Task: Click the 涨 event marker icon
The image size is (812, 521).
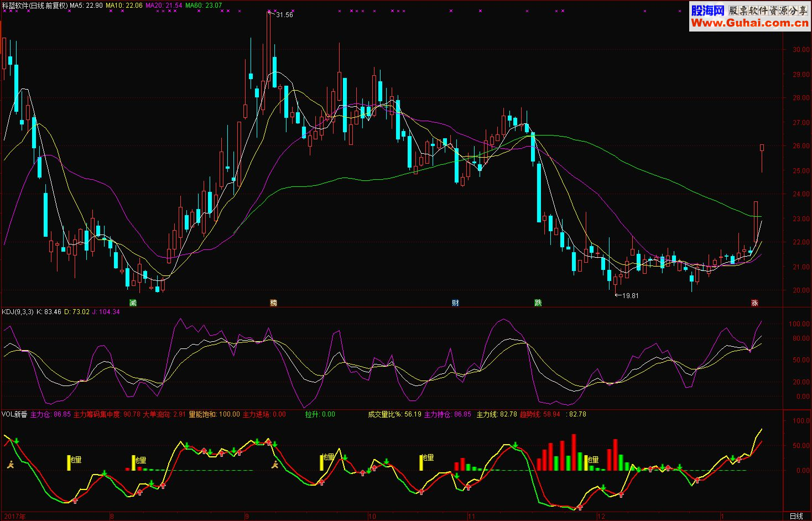Action: point(754,303)
